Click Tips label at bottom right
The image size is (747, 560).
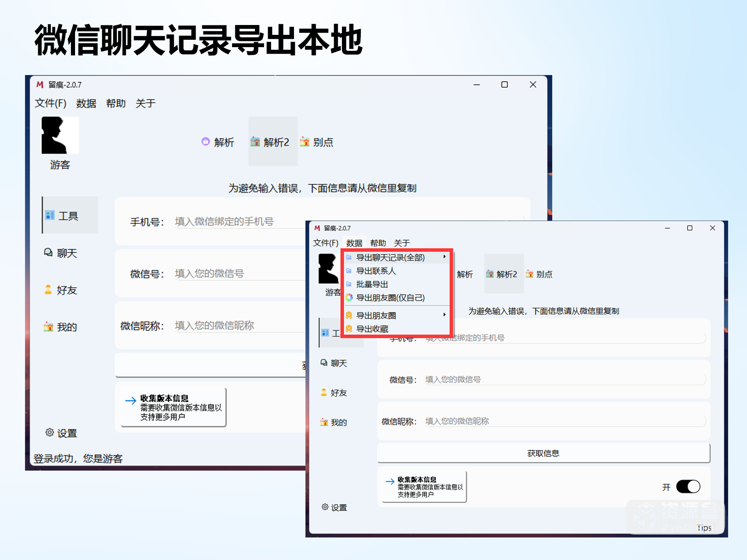[x=704, y=528]
